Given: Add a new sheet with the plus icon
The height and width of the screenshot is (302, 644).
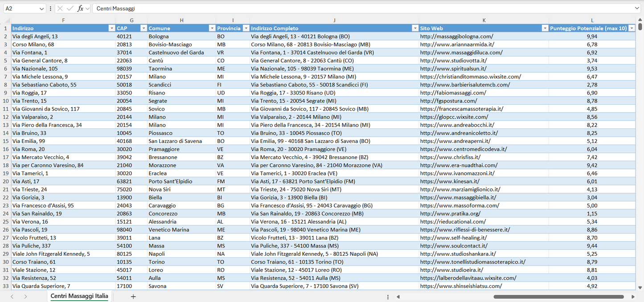Looking at the screenshot, I should coord(133,297).
